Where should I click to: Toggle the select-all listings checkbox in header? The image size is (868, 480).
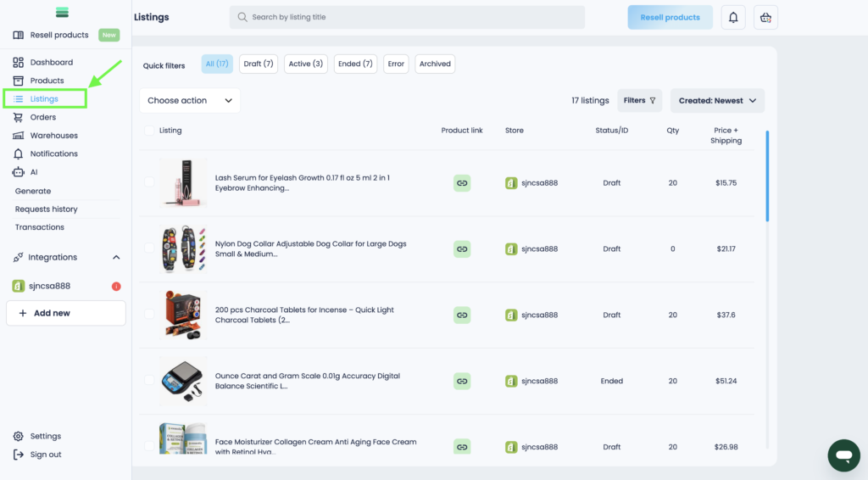click(x=149, y=131)
